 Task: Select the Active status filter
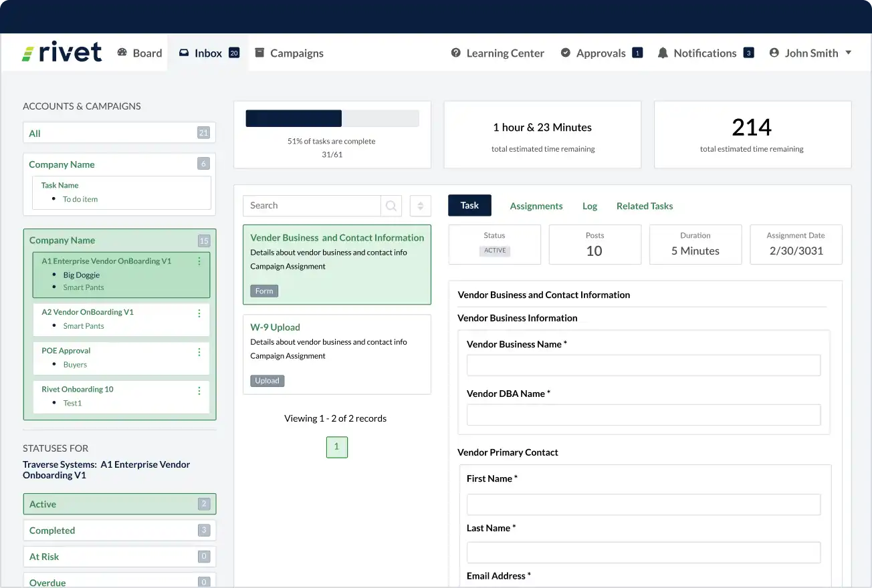[x=119, y=504]
